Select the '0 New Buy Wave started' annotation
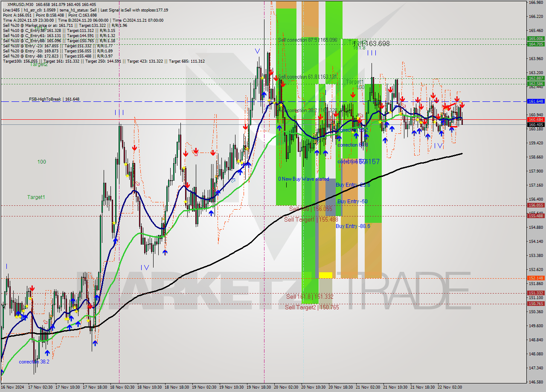 pyautogui.click(x=304, y=179)
